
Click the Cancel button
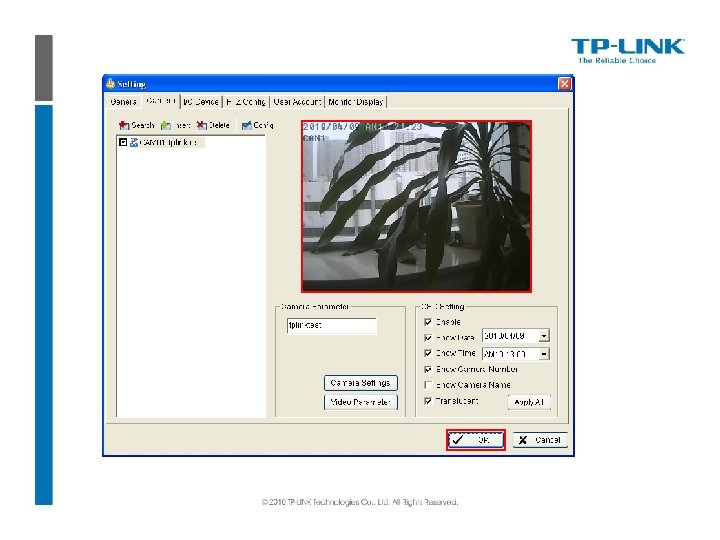(x=540, y=440)
